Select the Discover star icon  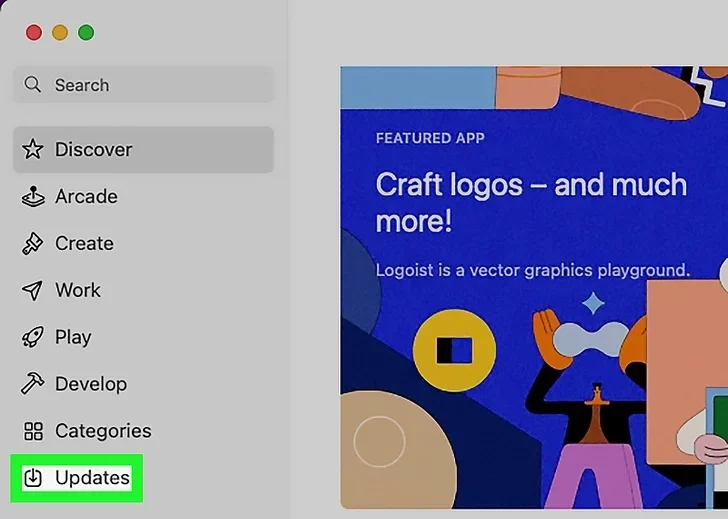coord(32,149)
